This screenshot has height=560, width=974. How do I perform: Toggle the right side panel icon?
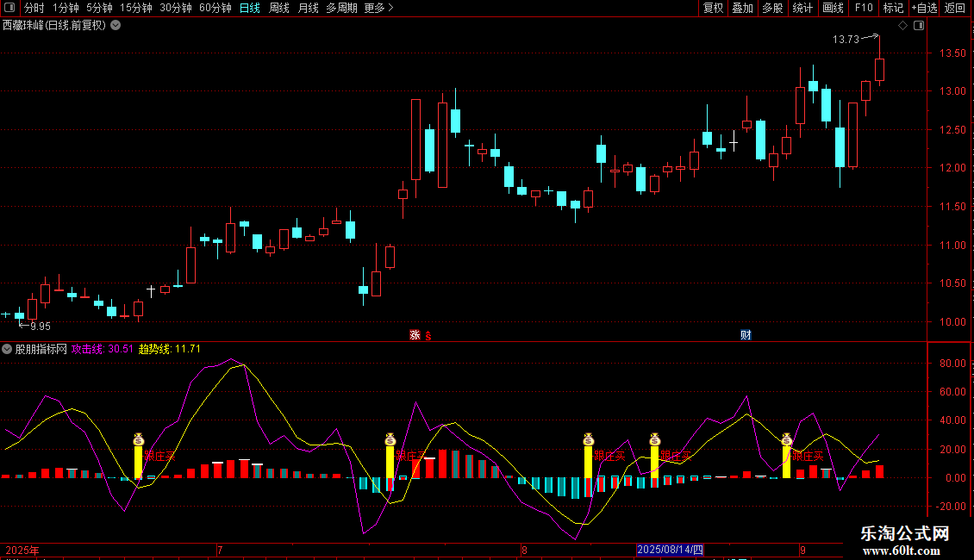919,26
